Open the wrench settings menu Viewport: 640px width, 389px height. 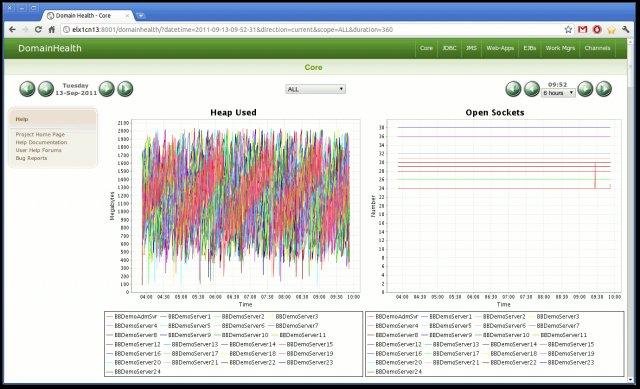point(625,29)
